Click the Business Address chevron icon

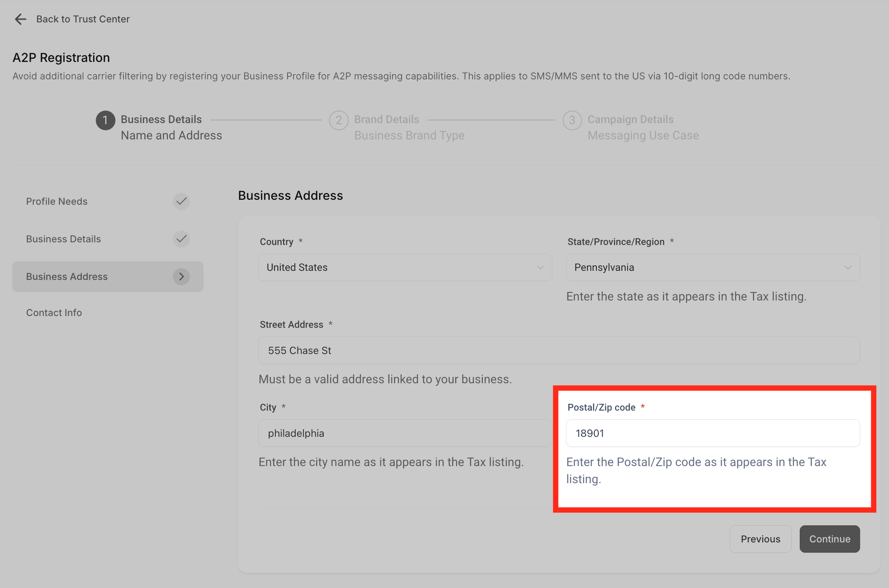[181, 277]
